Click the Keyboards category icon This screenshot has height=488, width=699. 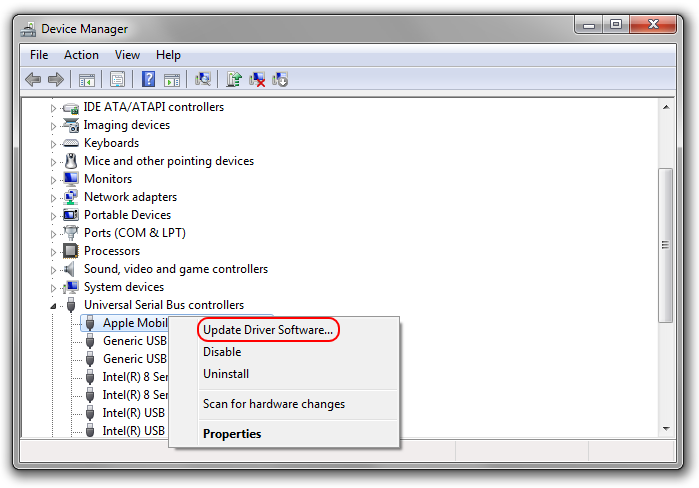click(x=70, y=143)
